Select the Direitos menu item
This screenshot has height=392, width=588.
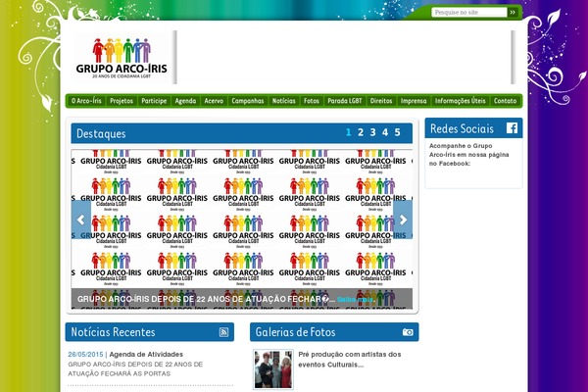tap(381, 101)
